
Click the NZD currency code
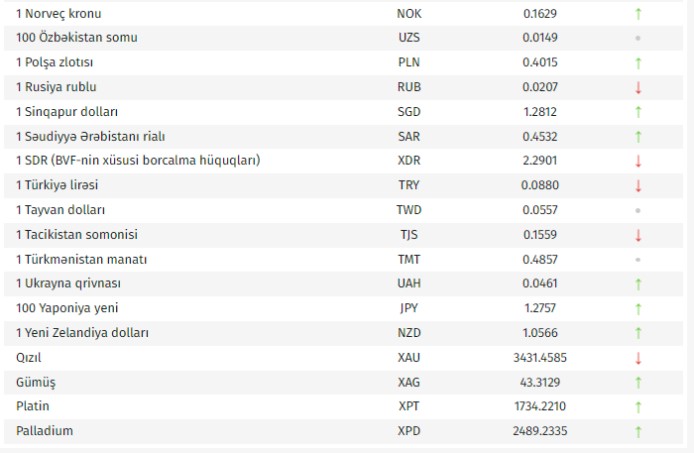pyautogui.click(x=409, y=333)
